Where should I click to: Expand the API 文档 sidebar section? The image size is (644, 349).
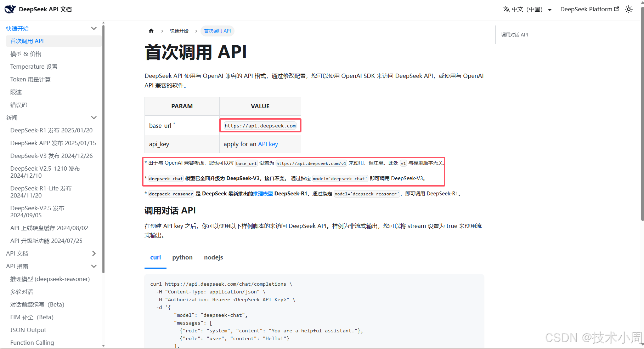tap(94, 253)
